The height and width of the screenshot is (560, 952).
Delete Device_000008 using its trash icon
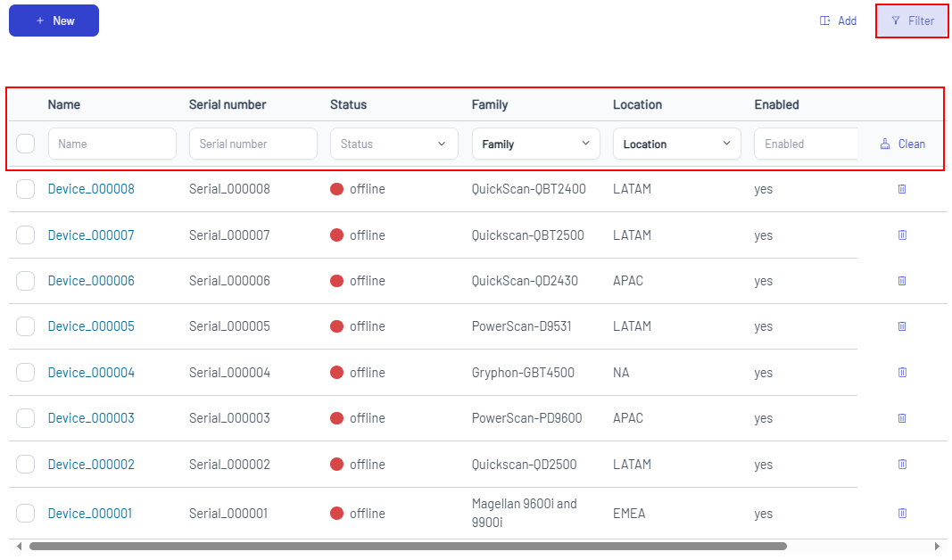pos(901,189)
